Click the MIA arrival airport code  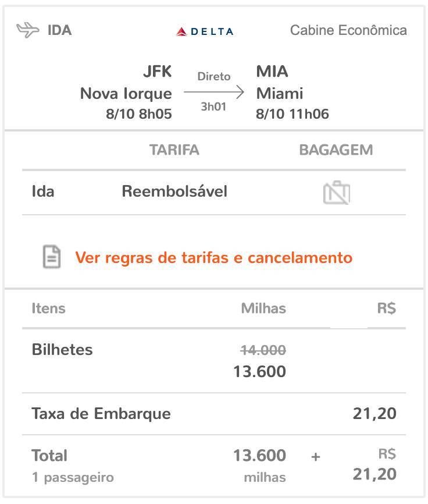coord(272,71)
